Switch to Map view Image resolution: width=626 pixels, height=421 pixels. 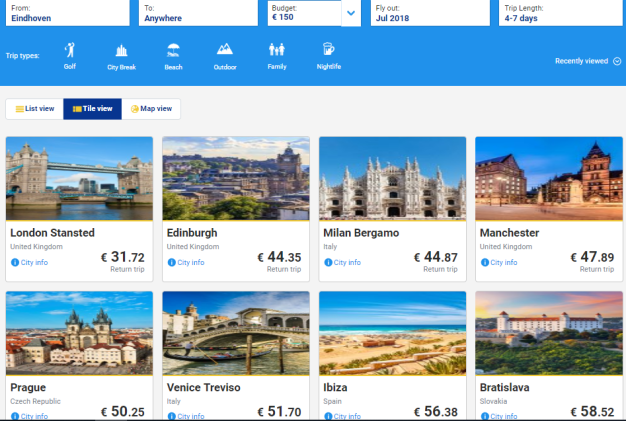[151, 109]
